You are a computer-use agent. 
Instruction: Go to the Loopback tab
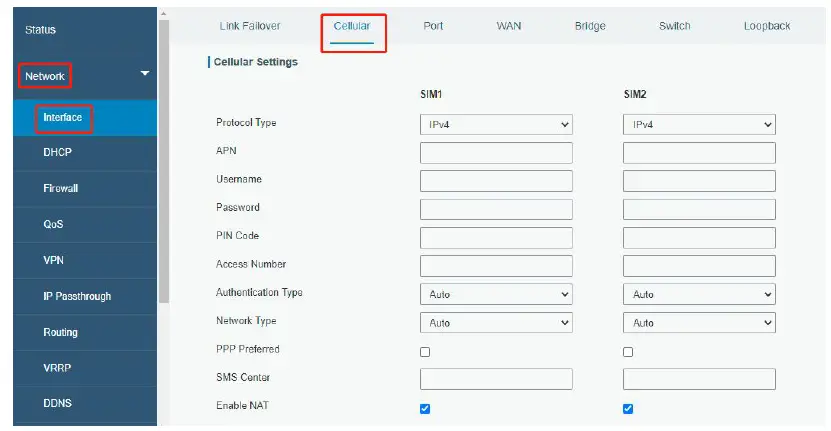(767, 26)
